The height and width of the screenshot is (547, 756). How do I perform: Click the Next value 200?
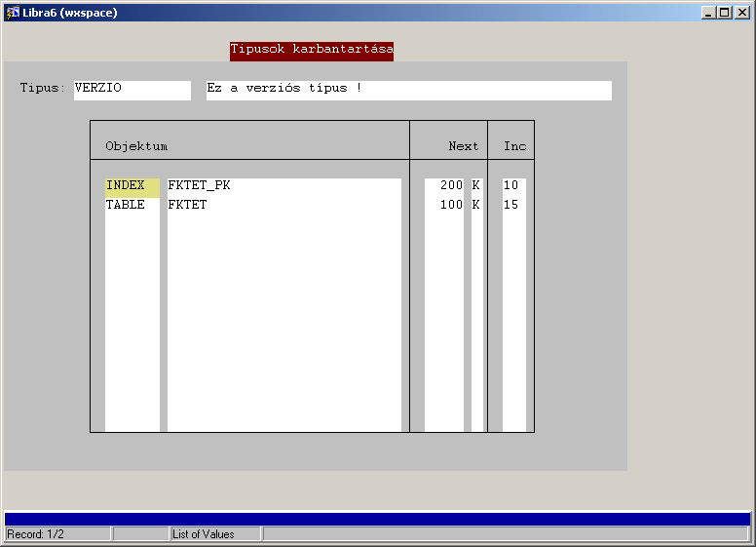[x=444, y=187]
